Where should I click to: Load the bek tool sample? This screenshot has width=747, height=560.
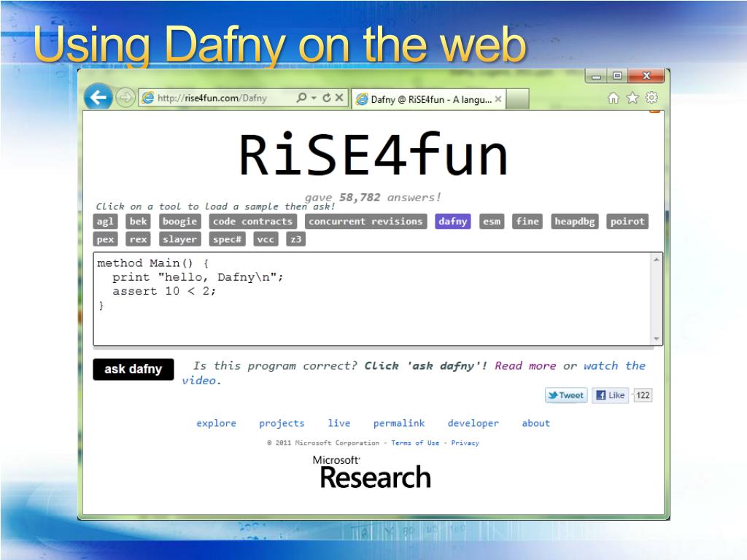coord(138,222)
